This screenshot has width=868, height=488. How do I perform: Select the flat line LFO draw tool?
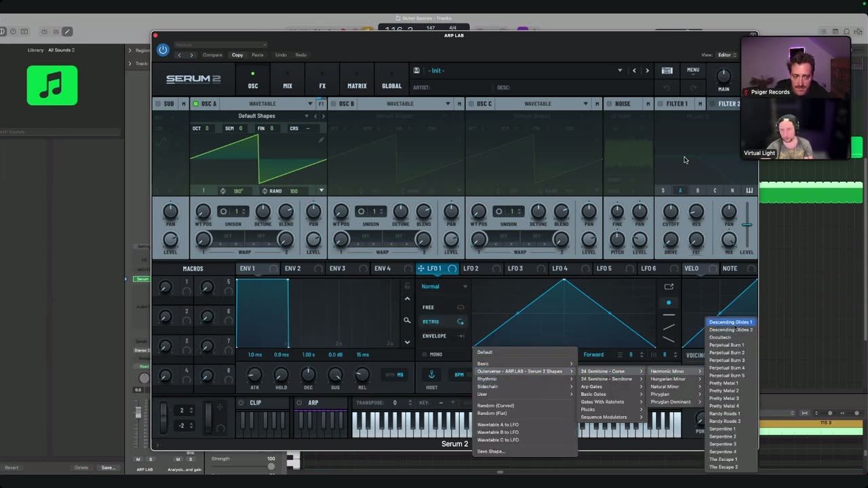669,314
